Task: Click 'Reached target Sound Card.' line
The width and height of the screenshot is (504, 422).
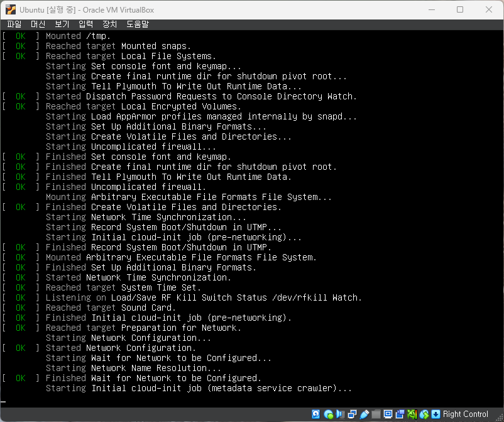Action: point(111,308)
